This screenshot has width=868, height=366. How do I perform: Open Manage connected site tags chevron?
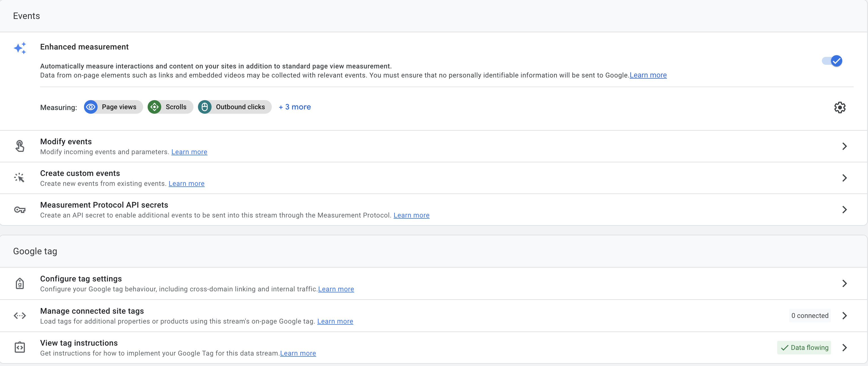[x=845, y=316]
